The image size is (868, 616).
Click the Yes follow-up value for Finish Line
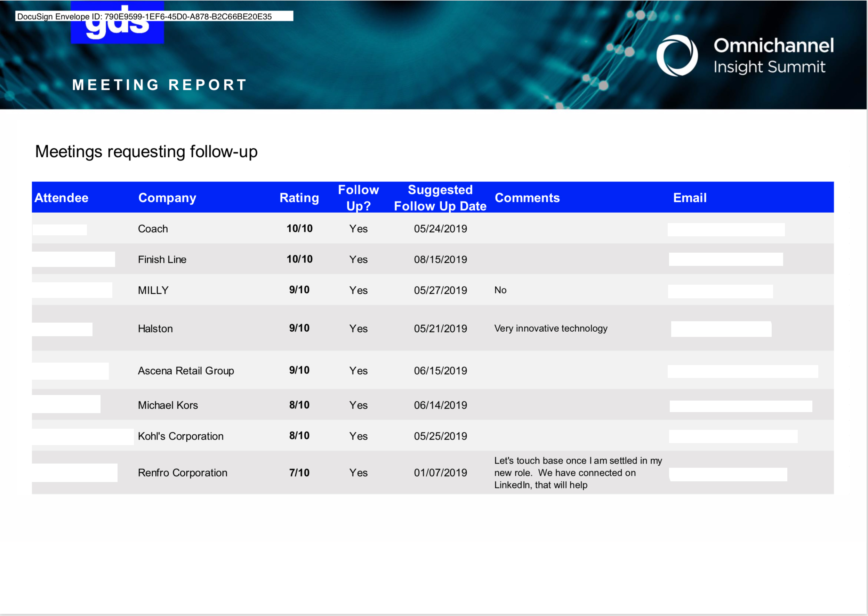click(x=359, y=259)
